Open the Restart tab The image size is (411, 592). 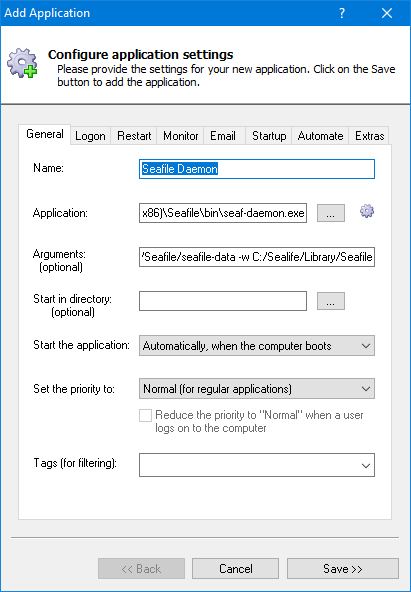point(134,136)
